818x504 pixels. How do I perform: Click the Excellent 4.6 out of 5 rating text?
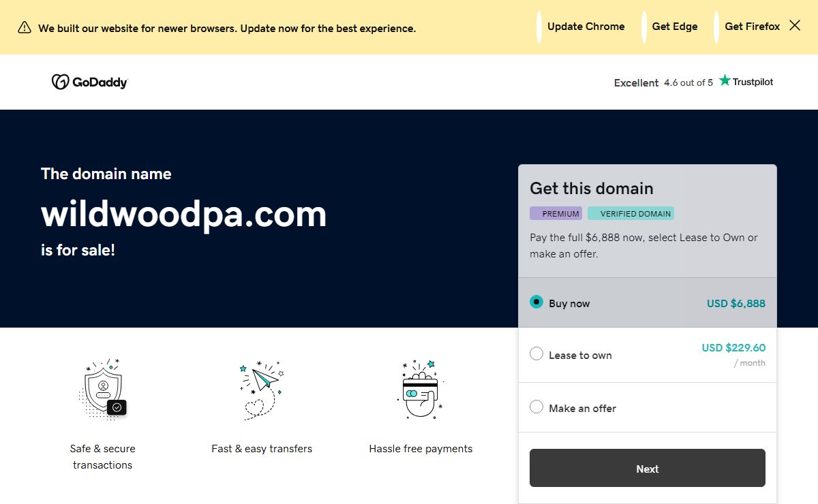pyautogui.click(x=663, y=82)
